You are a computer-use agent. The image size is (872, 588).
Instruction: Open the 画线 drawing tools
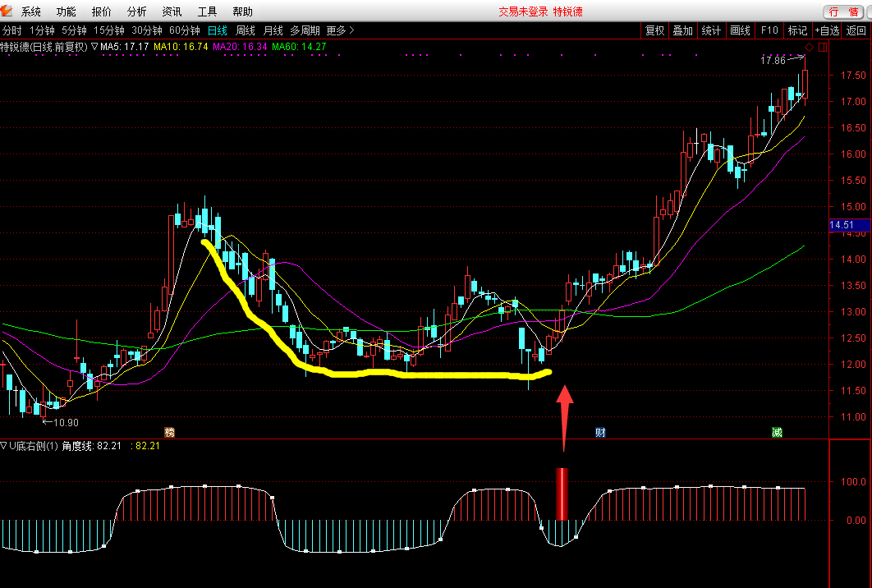coord(740,30)
